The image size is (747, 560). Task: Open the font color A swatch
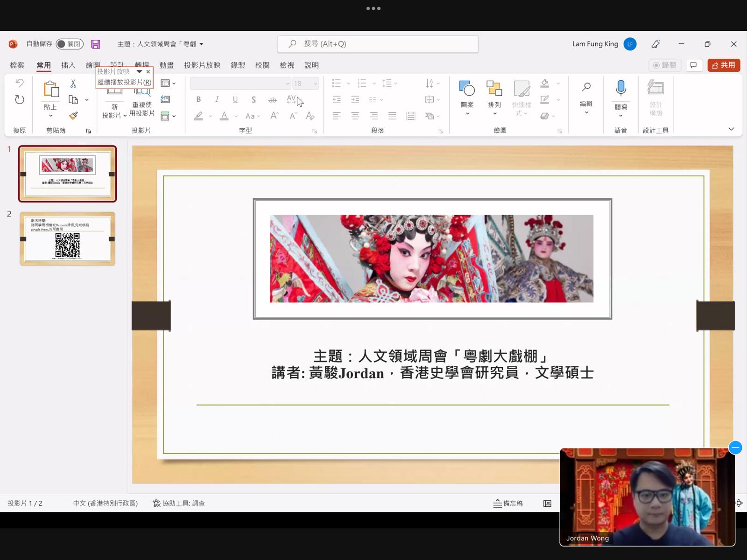(x=224, y=116)
